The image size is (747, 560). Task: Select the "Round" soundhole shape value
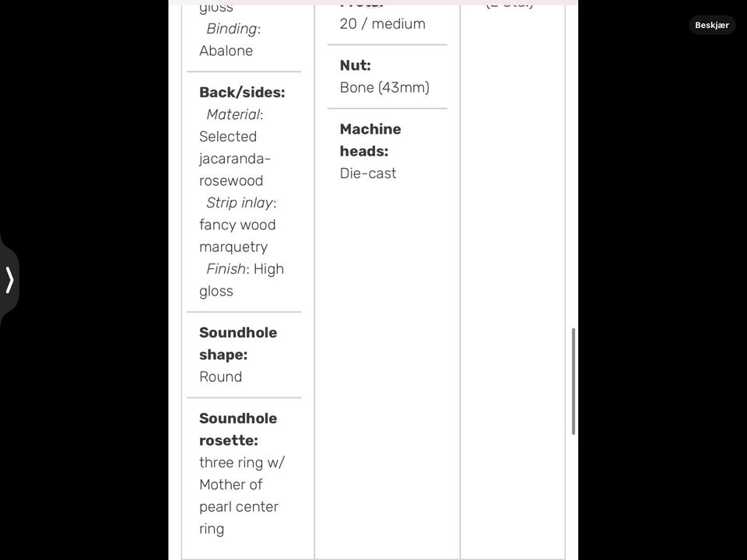coord(220,376)
